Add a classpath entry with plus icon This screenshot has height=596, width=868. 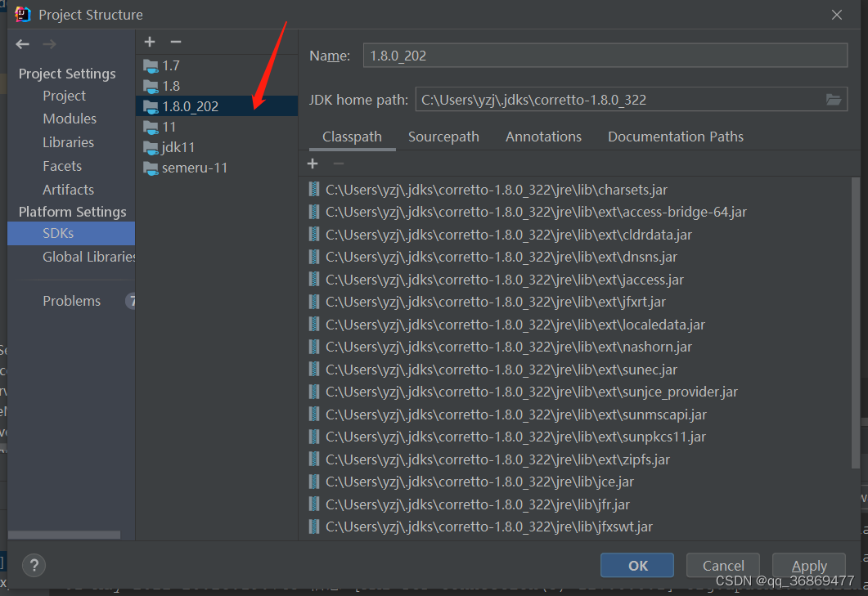coord(313,164)
